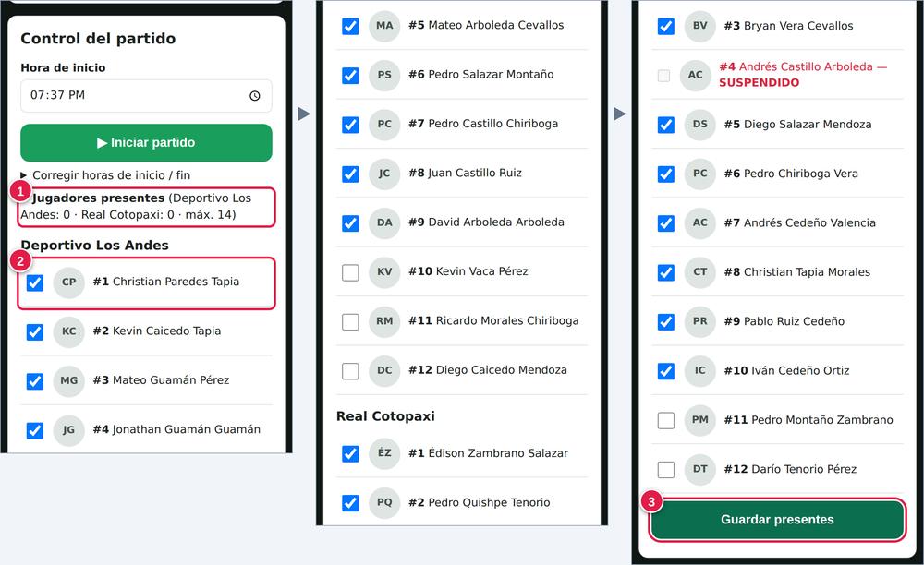The height and width of the screenshot is (565, 924).
Task: Uncheck the #7 Andrés Cedeño Valencia checkbox
Action: point(666,223)
